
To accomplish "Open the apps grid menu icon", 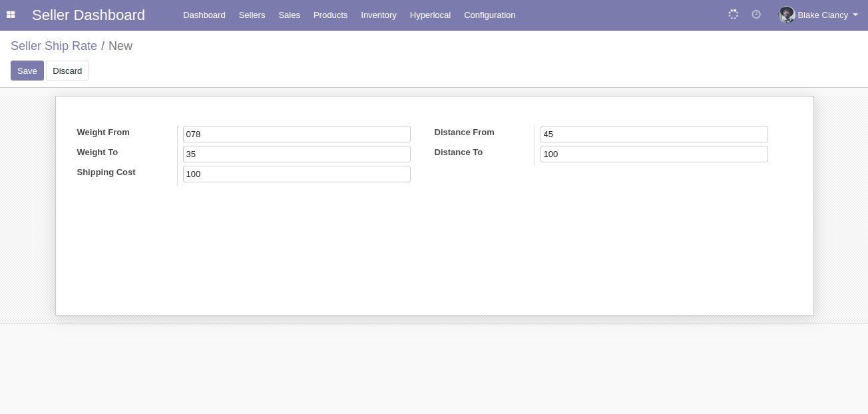I will tap(11, 15).
